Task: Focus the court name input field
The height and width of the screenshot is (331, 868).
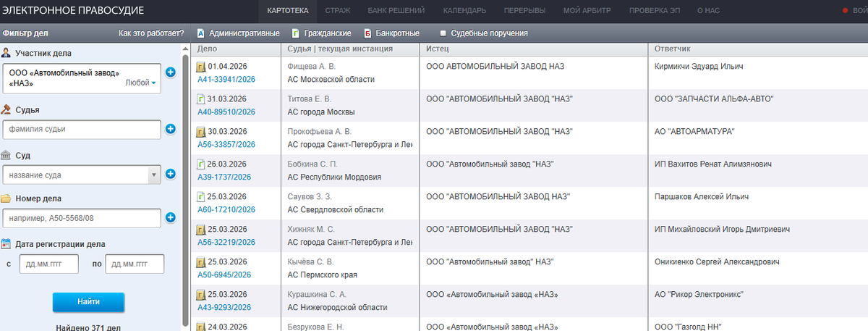Action: (75, 175)
